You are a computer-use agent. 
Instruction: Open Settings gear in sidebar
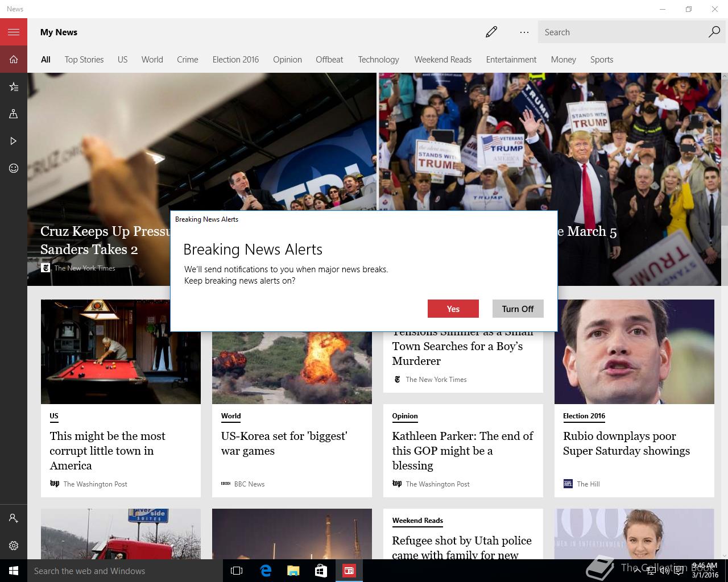14,546
